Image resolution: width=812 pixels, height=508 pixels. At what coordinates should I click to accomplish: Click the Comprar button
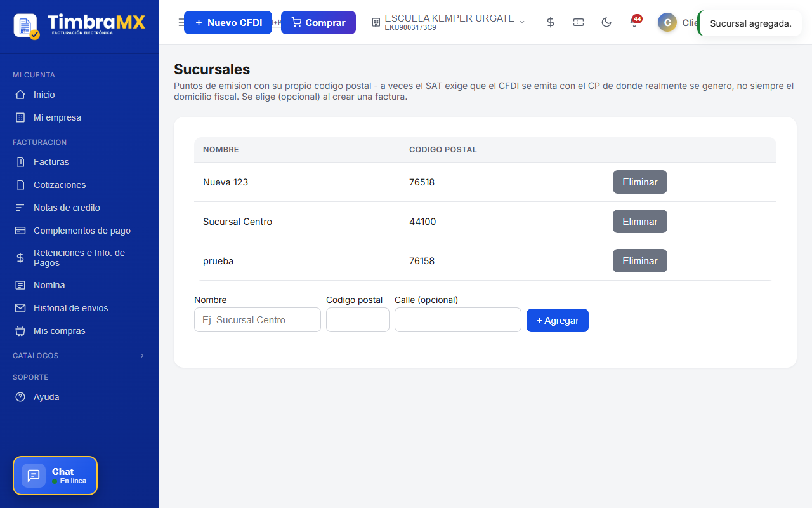click(318, 22)
